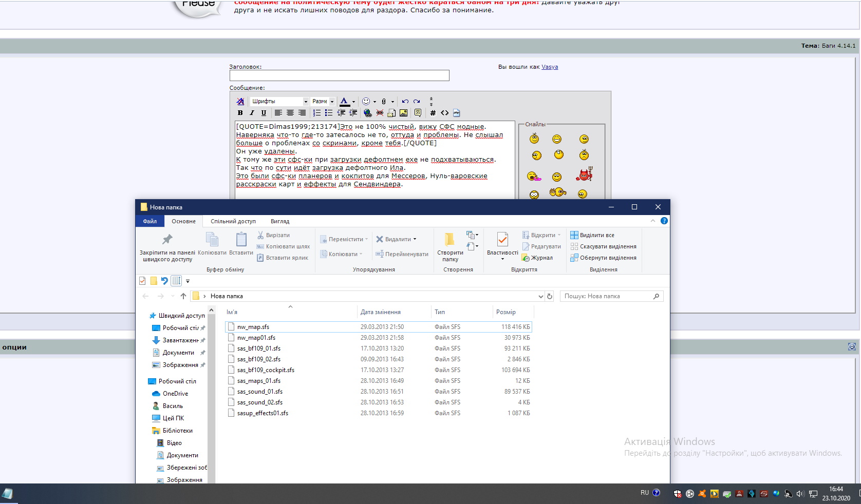Switch to the Вигляд ribbon tab
861x504 pixels.
tap(280, 221)
